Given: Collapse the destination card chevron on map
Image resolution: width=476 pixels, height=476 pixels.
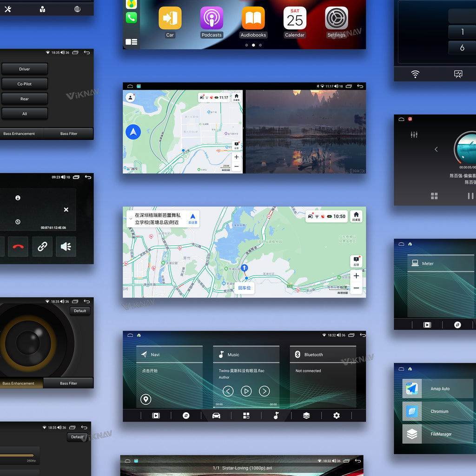Looking at the screenshot, I should (x=131, y=218).
